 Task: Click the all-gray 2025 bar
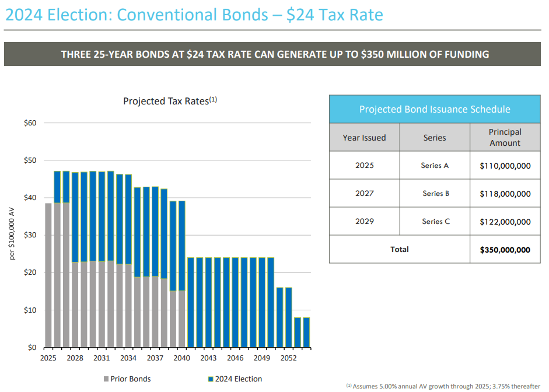[x=48, y=275]
